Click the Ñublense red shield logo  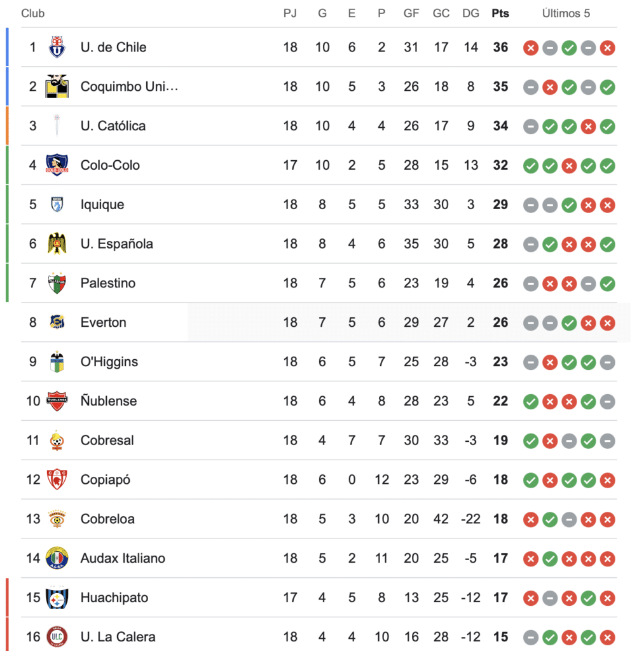(x=57, y=401)
